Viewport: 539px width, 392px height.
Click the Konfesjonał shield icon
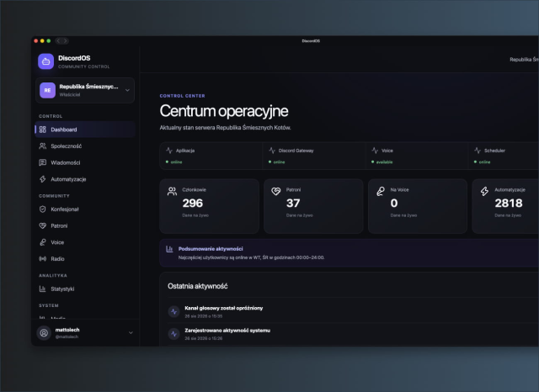pyautogui.click(x=43, y=209)
